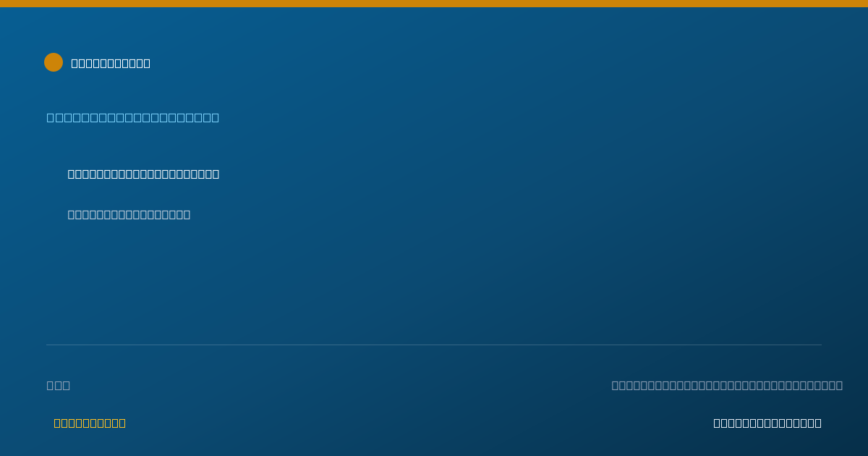Screen dimensions: 868x456
Task: Click the light blue headline text line
Action: click(x=133, y=117)
